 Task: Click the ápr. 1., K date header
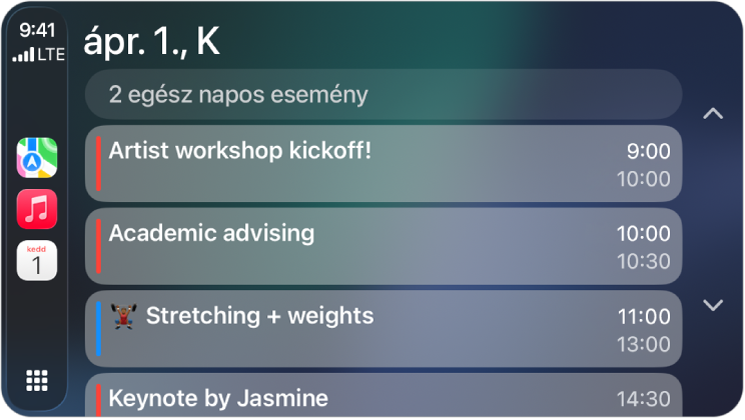click(153, 41)
